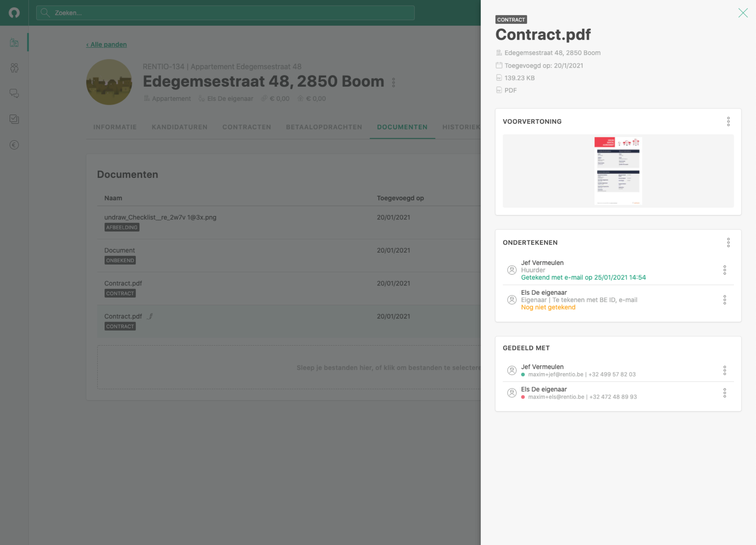This screenshot has width=756, height=545.
Task: Click Jef Vermeulen's signer avatar icon
Action: click(512, 269)
